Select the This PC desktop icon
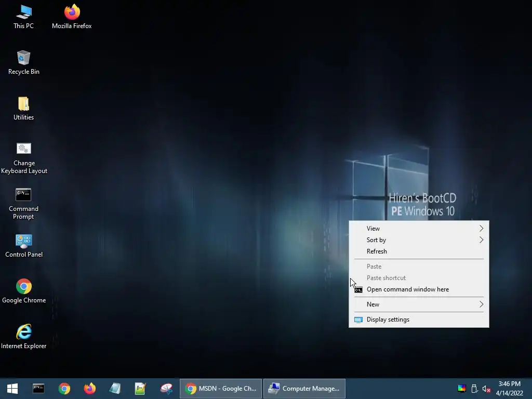The width and height of the screenshot is (532, 399). coord(23,17)
